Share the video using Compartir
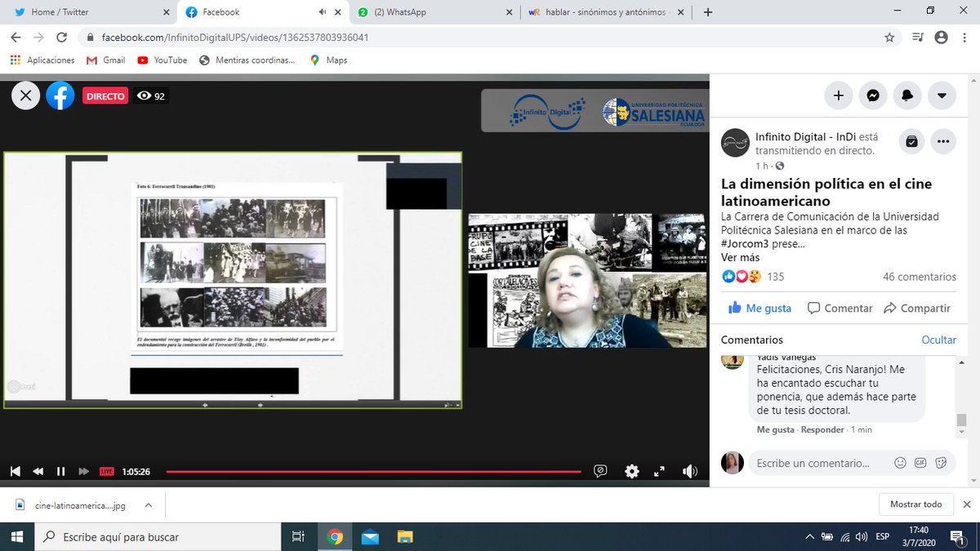This screenshot has height=551, width=980. point(916,308)
